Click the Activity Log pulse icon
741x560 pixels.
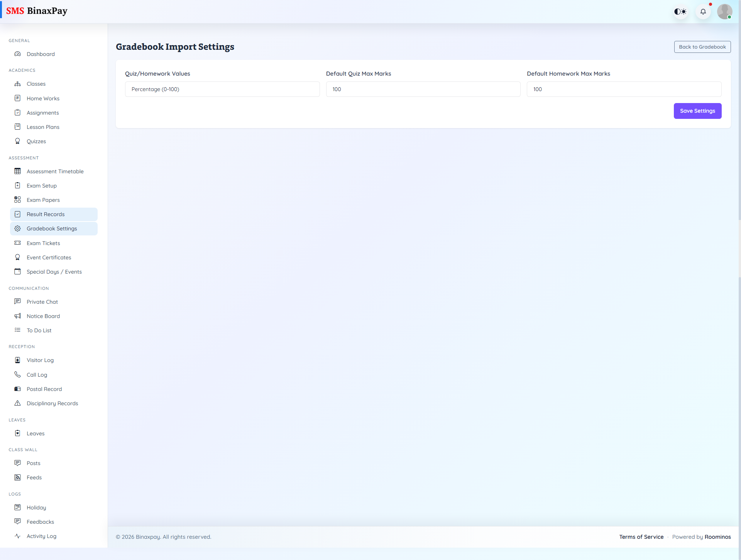pos(18,536)
